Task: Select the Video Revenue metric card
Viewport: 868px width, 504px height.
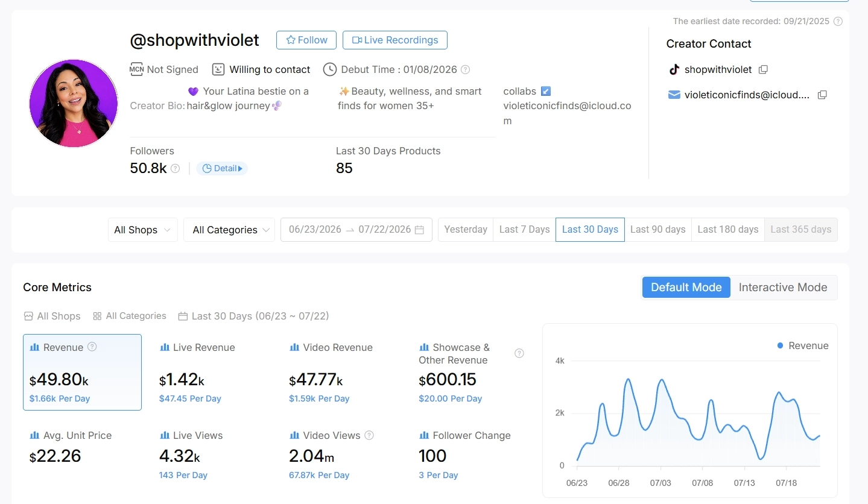Action: point(342,373)
